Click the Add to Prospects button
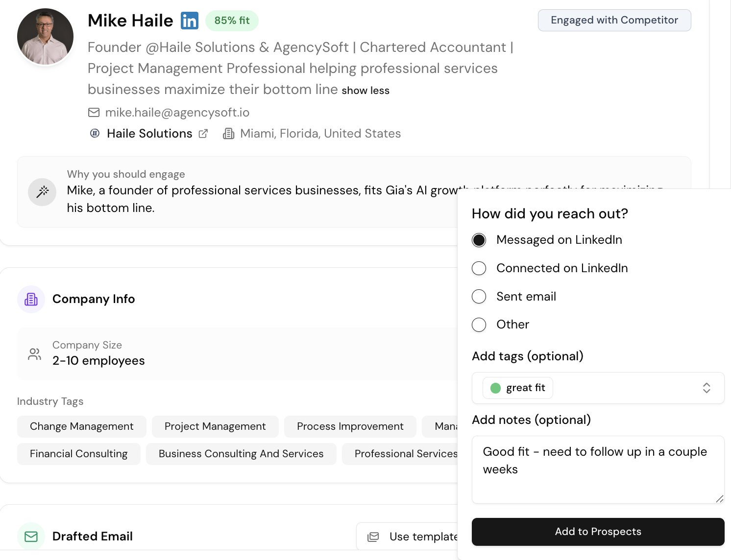 (x=598, y=532)
